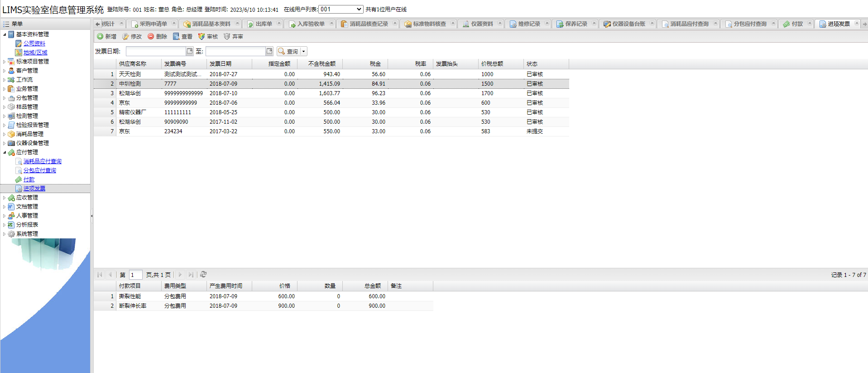
Task: Open the 查询 button dropdown arrow
Action: pos(304,51)
